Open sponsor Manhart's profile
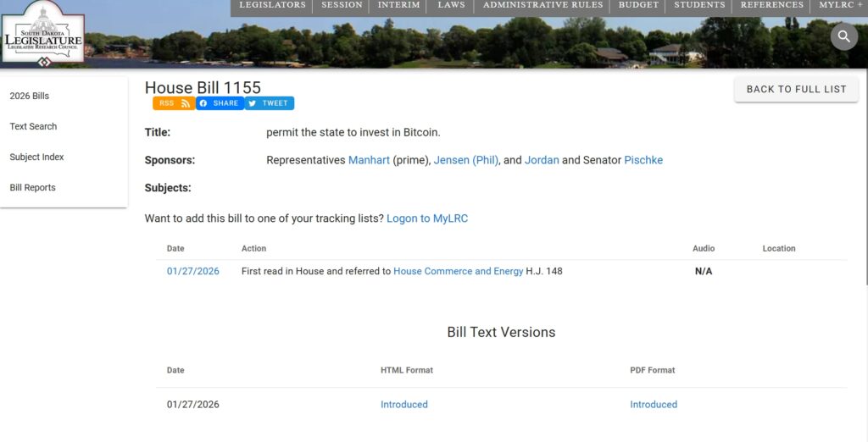Screen dimensions: 868x442 click(369, 160)
